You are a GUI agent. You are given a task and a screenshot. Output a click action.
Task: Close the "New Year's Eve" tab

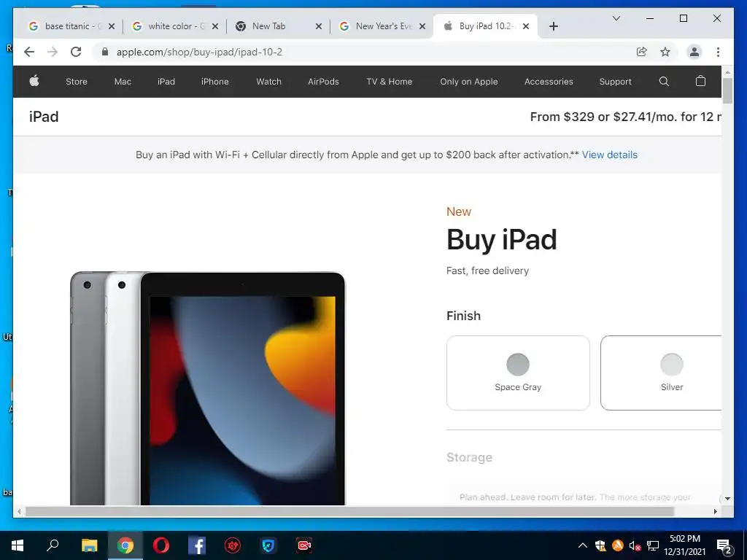coord(422,26)
